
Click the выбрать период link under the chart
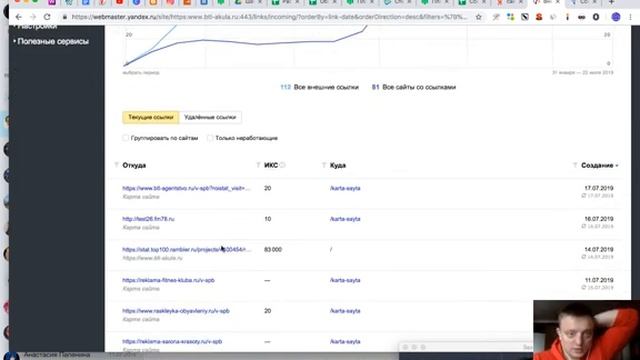[141, 73]
